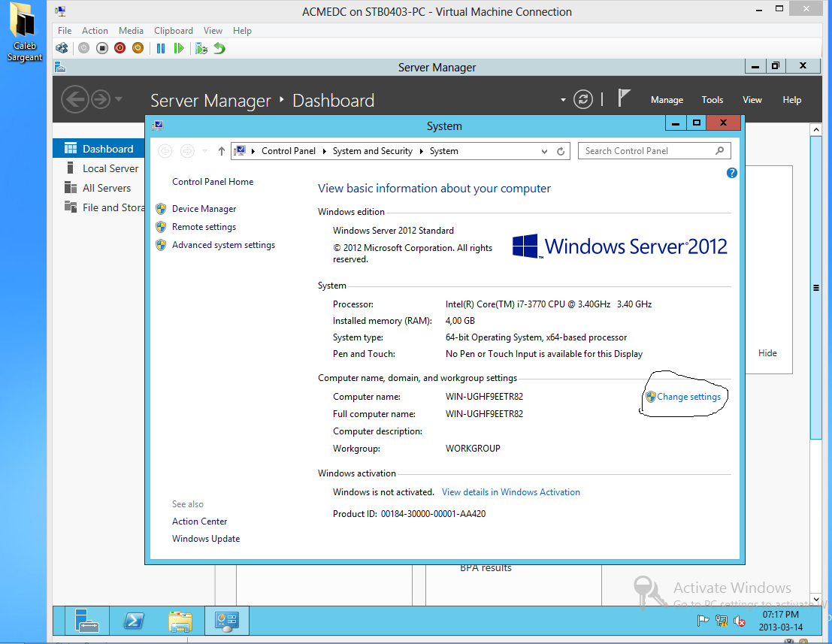Open the blue help question mark icon

(x=732, y=172)
